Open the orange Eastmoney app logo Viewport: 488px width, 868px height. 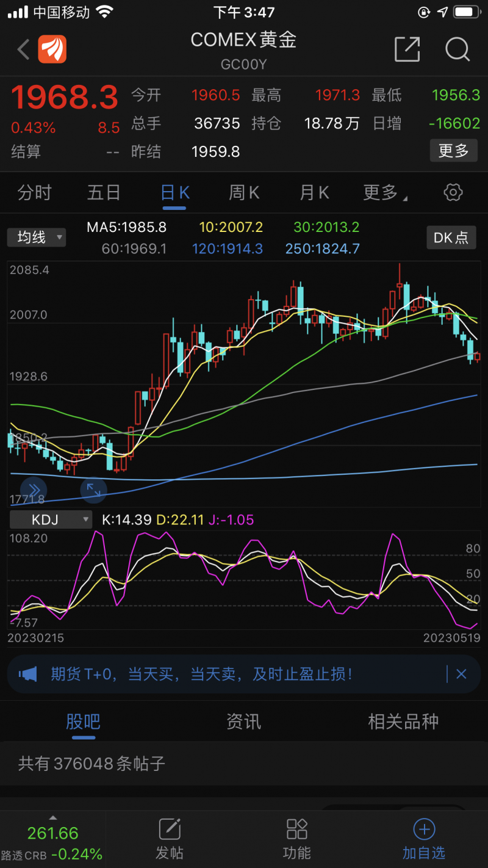(52, 49)
